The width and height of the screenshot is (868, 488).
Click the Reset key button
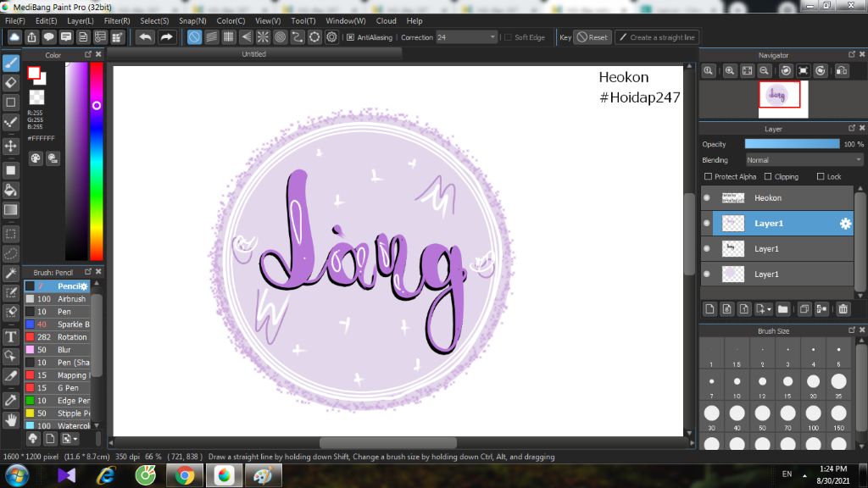tap(593, 37)
